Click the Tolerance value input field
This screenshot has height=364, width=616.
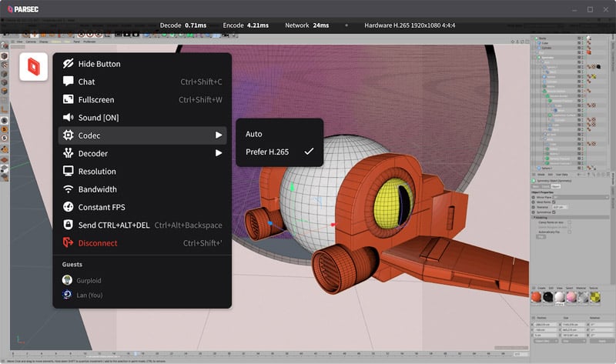pos(560,207)
